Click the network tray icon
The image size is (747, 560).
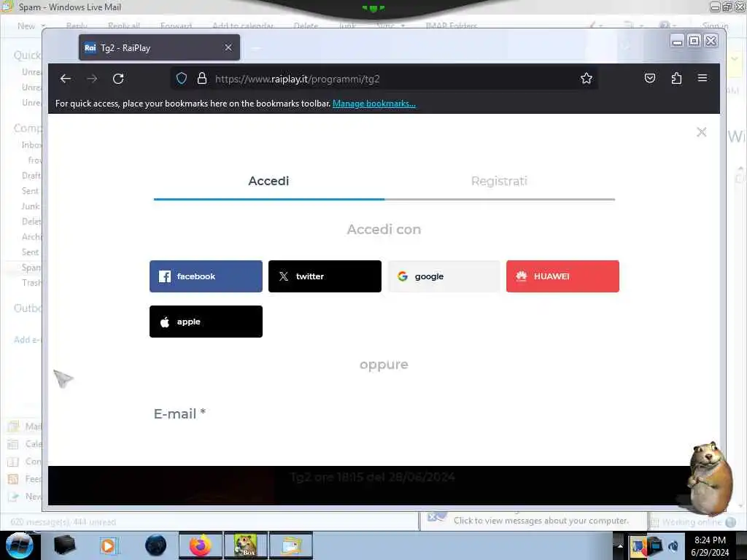point(656,545)
